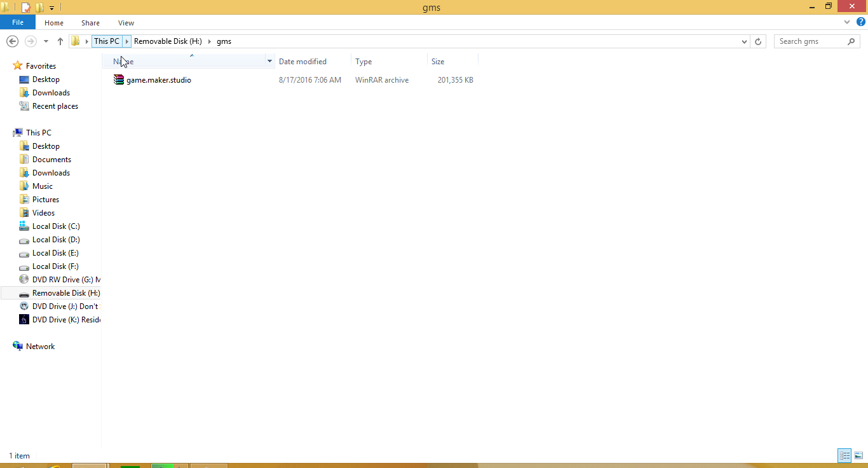Image resolution: width=868 pixels, height=468 pixels.
Task: Open Local Disk (F:) in navigation pane
Action: (55, 266)
